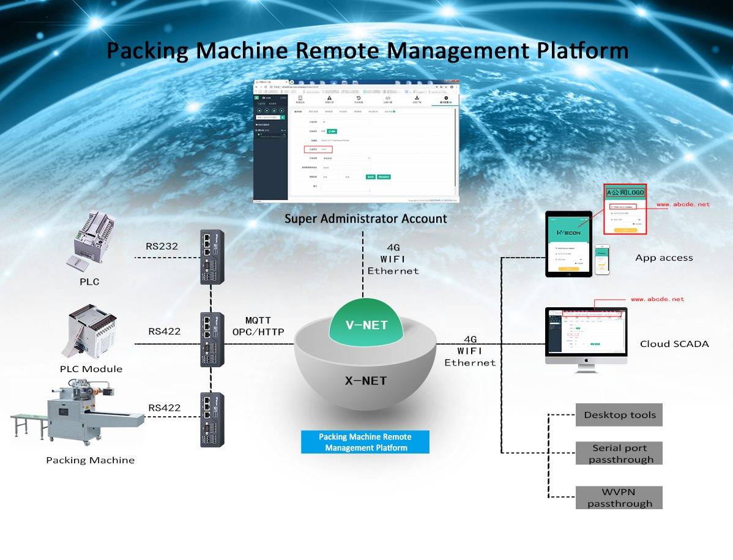The image size is (733, 560).
Task: Open the gear settings tab in admin screenshot
Action: coord(445,99)
